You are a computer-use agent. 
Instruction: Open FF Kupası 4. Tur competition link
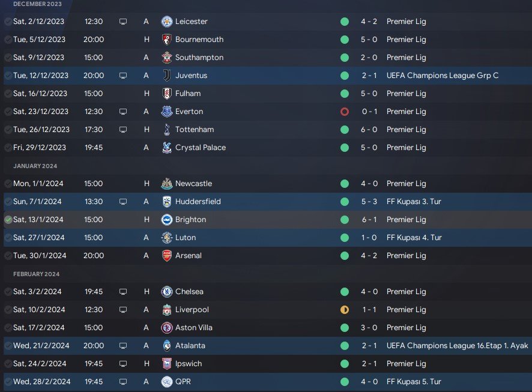[x=414, y=238]
